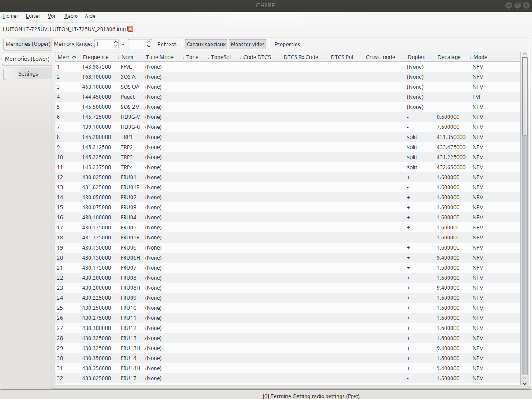Open the Settings tab
Screen dimensions: 532x399
(28, 74)
